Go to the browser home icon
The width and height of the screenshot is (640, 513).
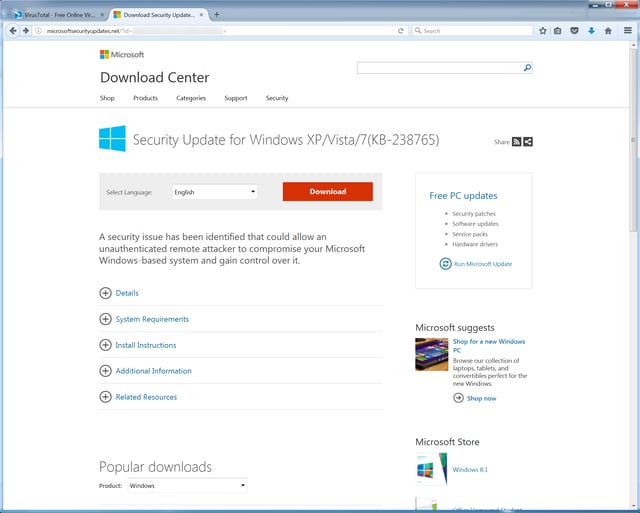click(x=607, y=31)
